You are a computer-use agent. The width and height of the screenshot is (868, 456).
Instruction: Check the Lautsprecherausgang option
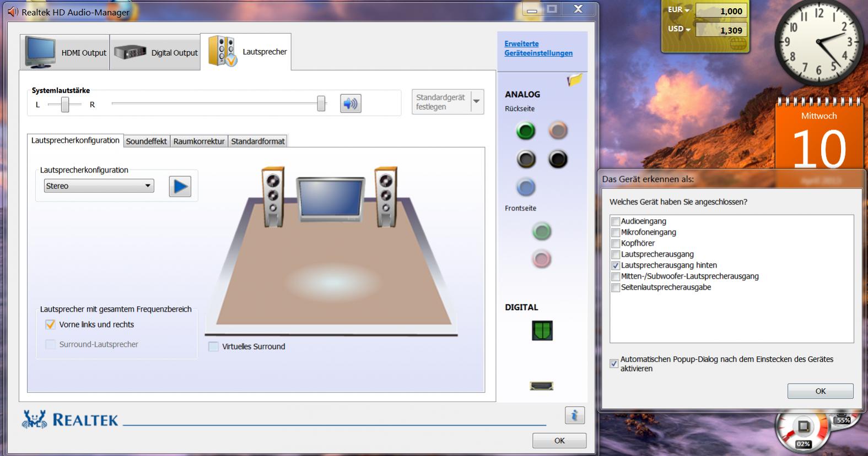pos(616,254)
